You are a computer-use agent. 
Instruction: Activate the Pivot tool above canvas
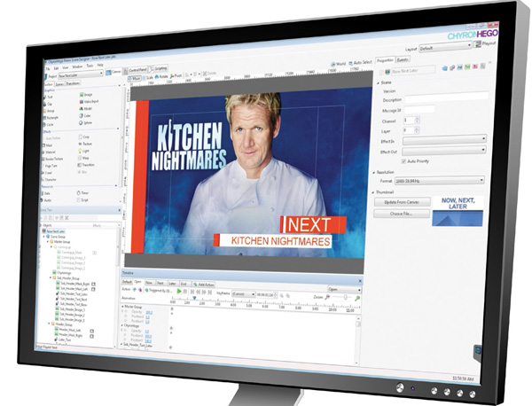click(176, 76)
